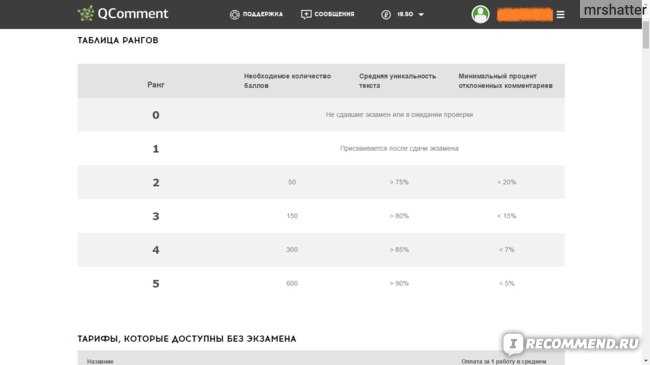Click the > 80% uniqueness cell
The height and width of the screenshot is (365, 650).
pyautogui.click(x=399, y=216)
